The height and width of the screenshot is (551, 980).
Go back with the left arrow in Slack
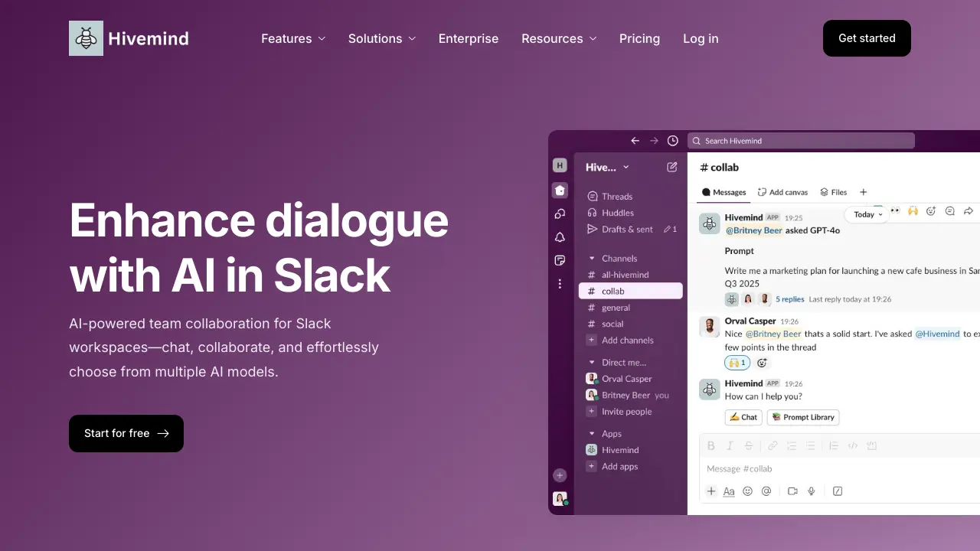click(x=635, y=141)
